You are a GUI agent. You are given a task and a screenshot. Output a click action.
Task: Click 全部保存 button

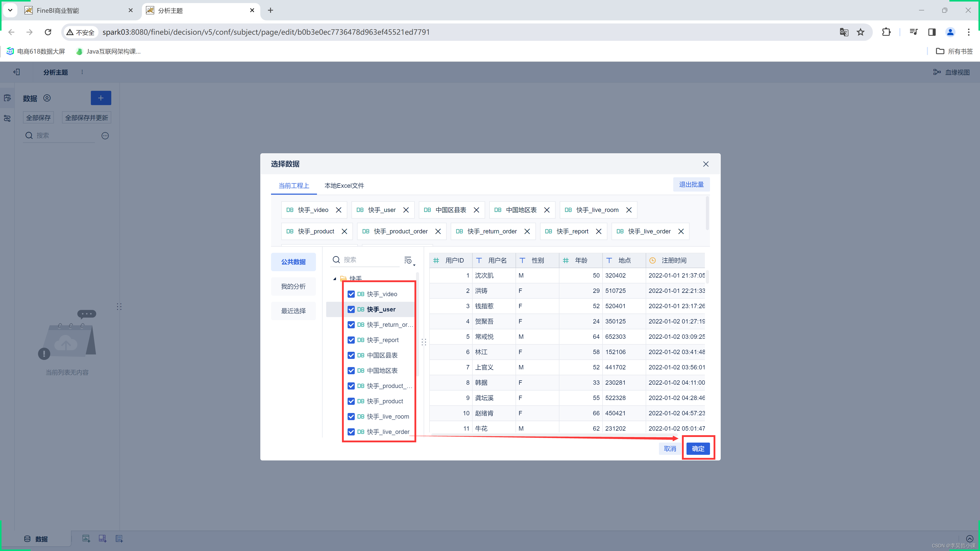[x=38, y=118]
